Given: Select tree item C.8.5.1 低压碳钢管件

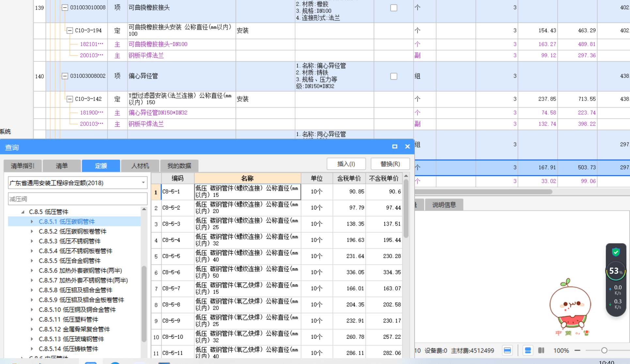Looking at the screenshot, I should [67, 221].
